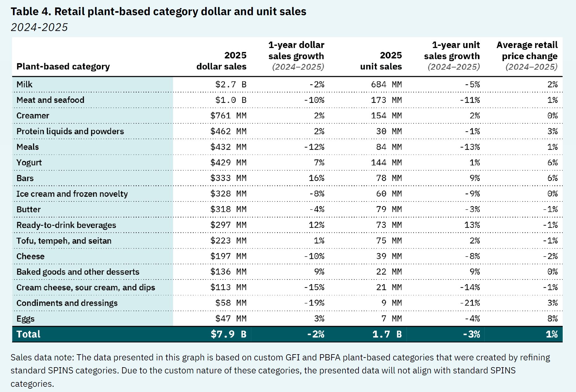Click Baked goods and other desserts label
Viewport: 576px width, 392px height.
(78, 272)
